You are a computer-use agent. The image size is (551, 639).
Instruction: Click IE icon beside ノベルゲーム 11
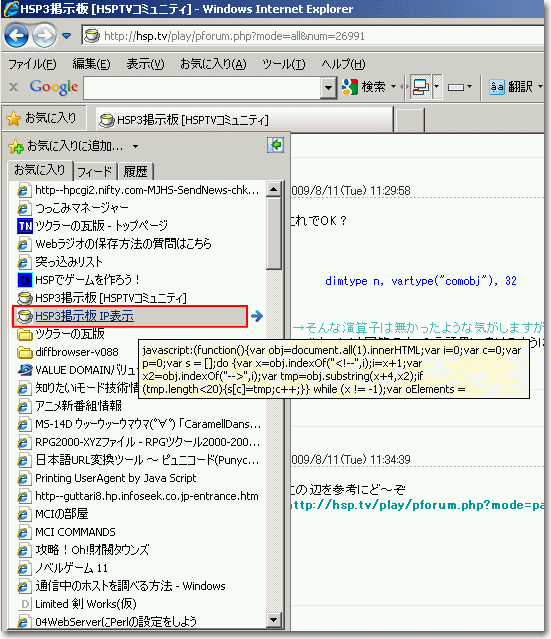[24, 568]
